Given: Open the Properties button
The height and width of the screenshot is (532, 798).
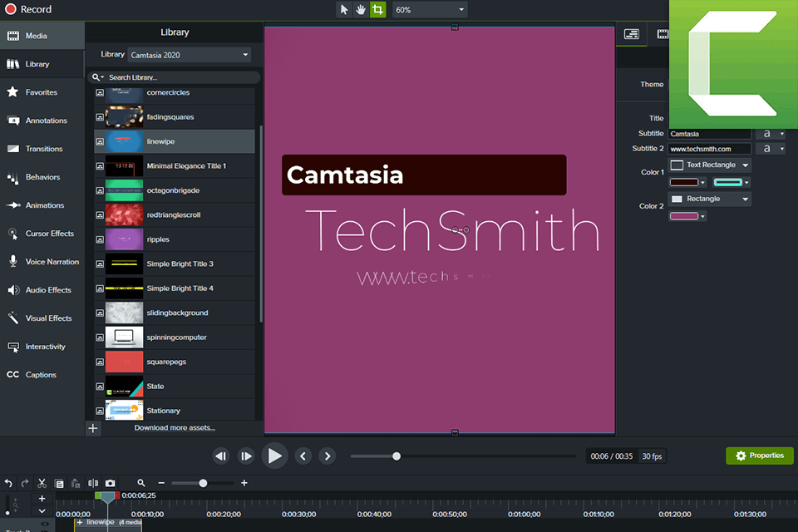Looking at the screenshot, I should [759, 456].
